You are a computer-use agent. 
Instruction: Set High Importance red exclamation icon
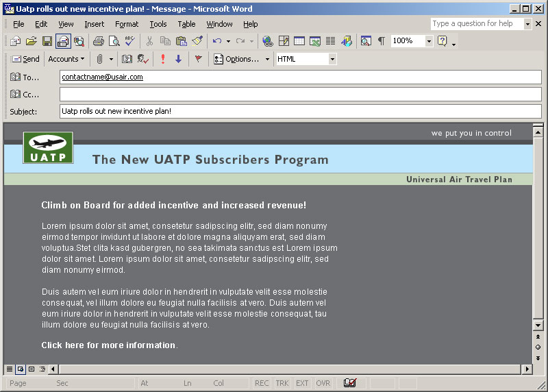163,59
